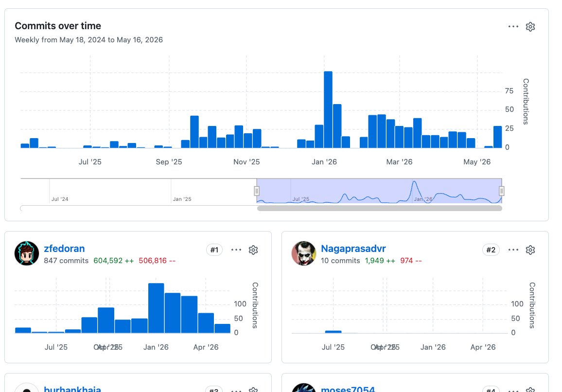Click left handle of timeline range selector
The height and width of the screenshot is (392, 562).
(x=257, y=191)
